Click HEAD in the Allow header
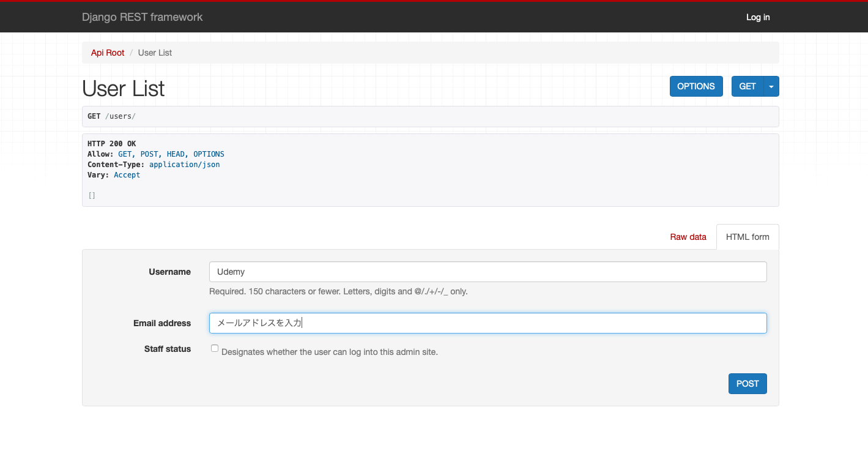The width and height of the screenshot is (868, 451). point(176,154)
